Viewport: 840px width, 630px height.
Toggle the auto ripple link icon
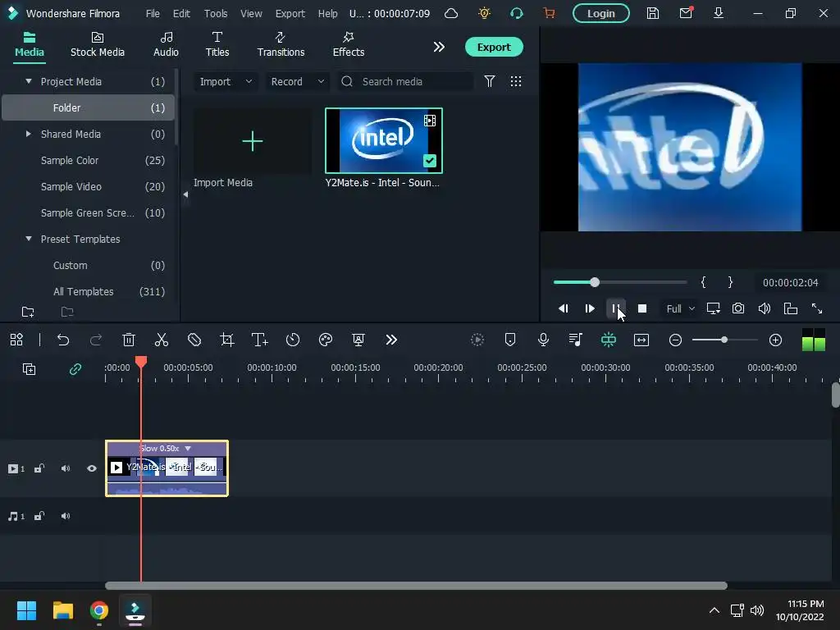[75, 369]
